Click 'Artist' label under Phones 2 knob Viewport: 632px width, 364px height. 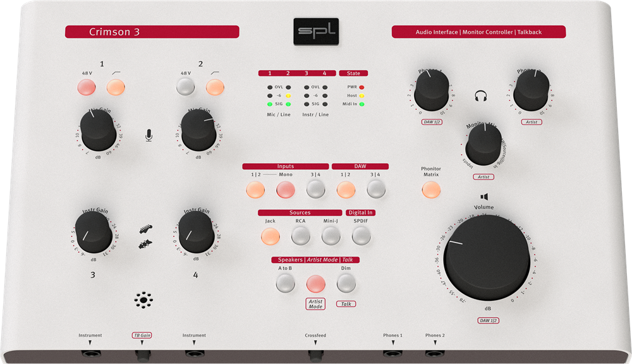(532, 122)
